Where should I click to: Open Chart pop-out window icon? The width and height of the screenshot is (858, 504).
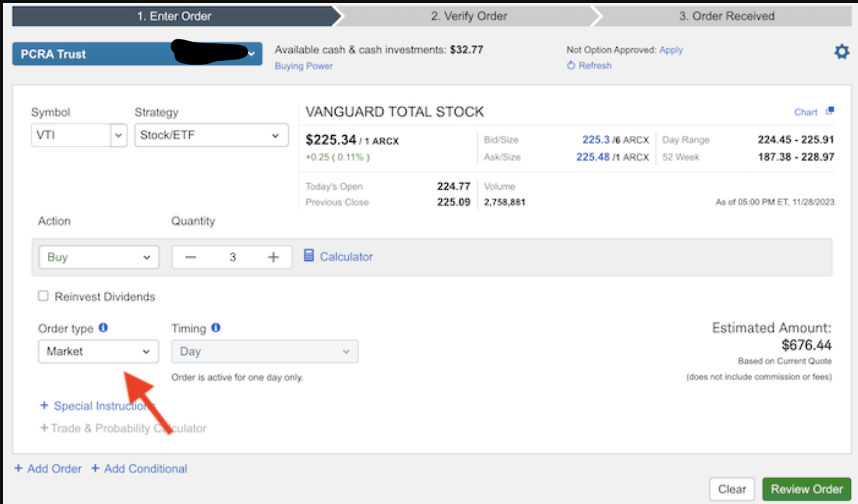pos(830,111)
